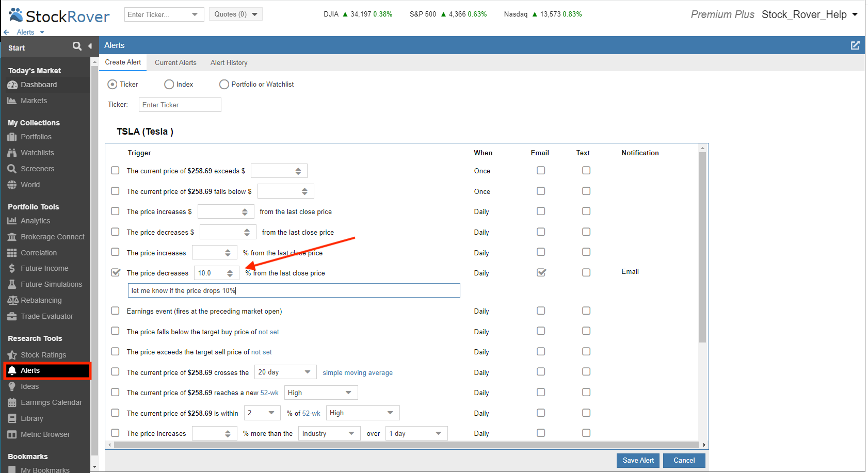Open the Correlation grid icon
The image size is (868, 473).
(x=12, y=253)
